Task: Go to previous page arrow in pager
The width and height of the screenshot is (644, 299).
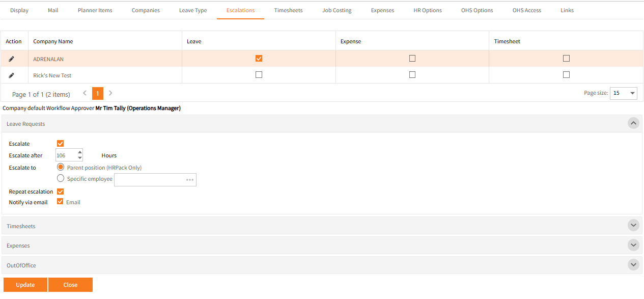Action: tap(85, 93)
